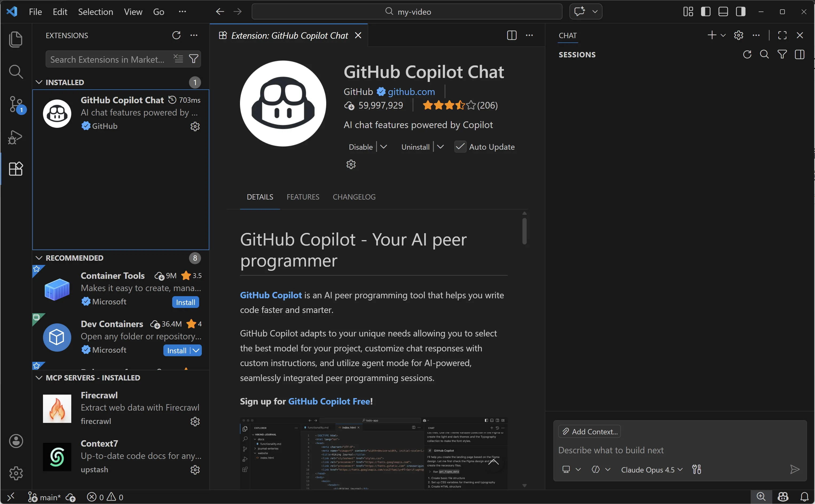Open the github.com publisher link
The image size is (815, 504).
[x=411, y=92]
